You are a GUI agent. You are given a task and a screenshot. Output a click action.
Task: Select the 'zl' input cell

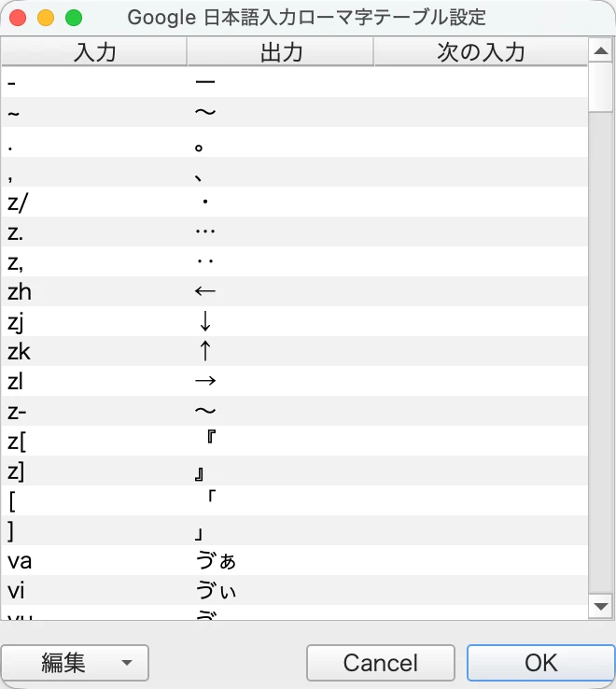click(94, 381)
